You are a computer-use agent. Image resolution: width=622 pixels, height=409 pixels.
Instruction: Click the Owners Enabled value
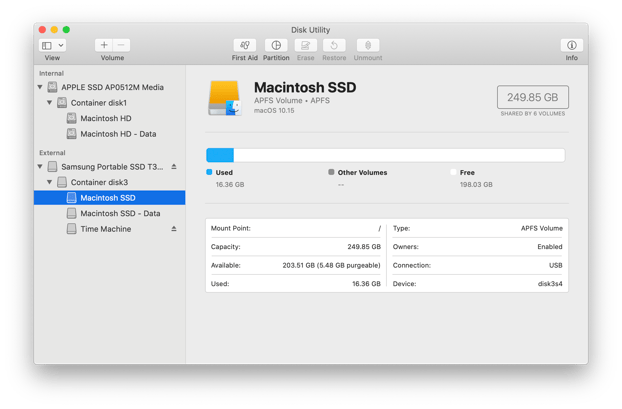pos(550,246)
